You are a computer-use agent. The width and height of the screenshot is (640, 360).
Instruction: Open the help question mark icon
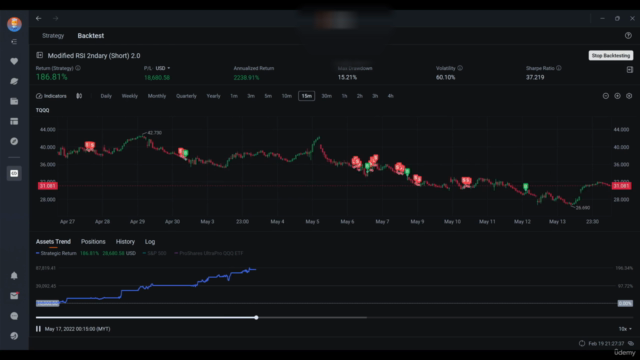tap(628, 36)
